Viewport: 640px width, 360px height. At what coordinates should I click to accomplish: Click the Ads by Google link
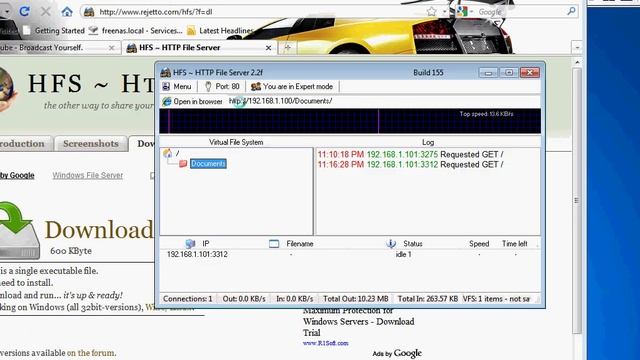click(397, 353)
